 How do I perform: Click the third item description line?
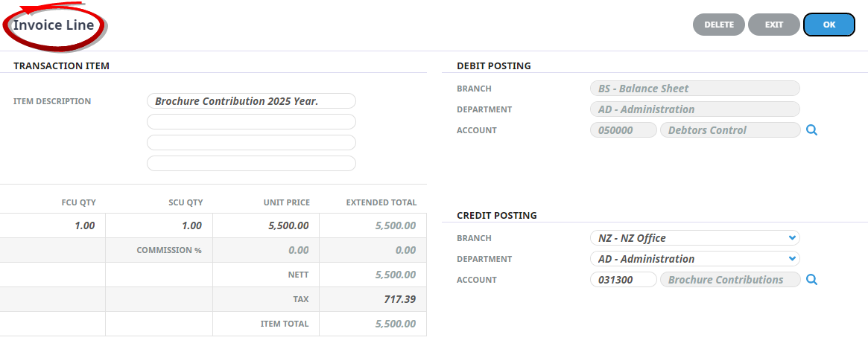coord(251,143)
